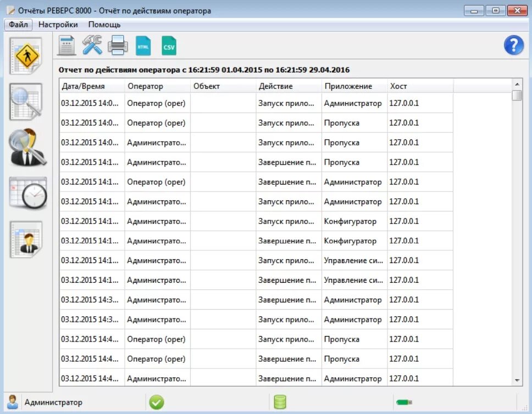Sort by the Оператор column header
Screen dimensions: 532x414
pos(158,86)
